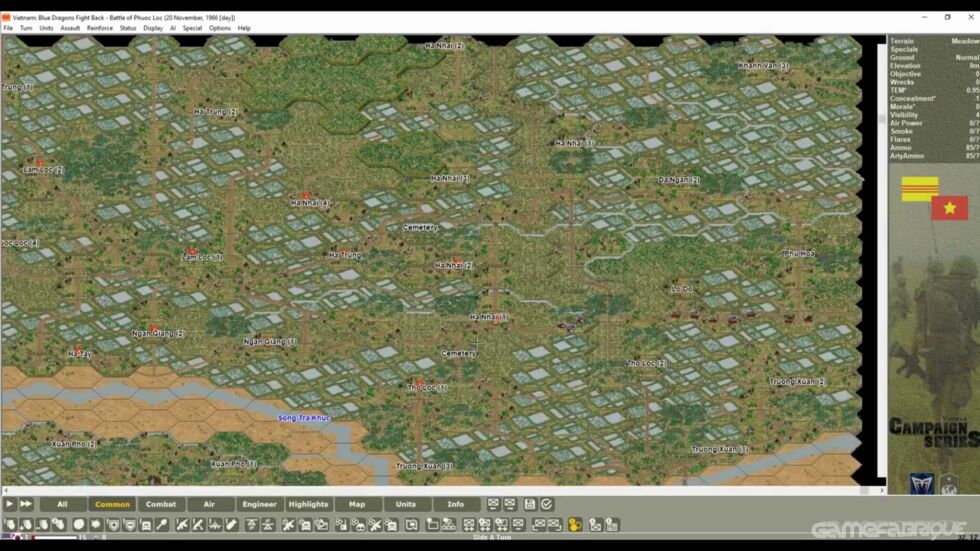980x551 pixels.
Task: Click the bomb air strike icon
Action: click(x=231, y=525)
